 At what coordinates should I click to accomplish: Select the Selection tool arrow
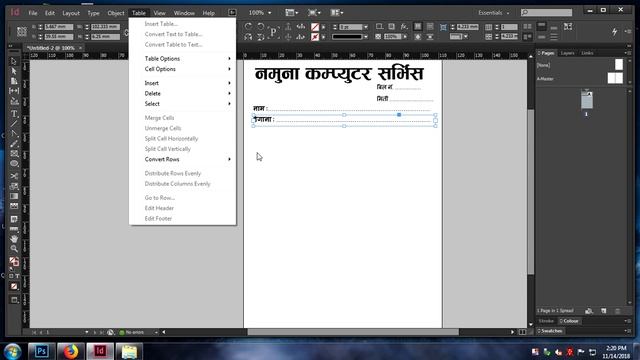[x=14, y=61]
